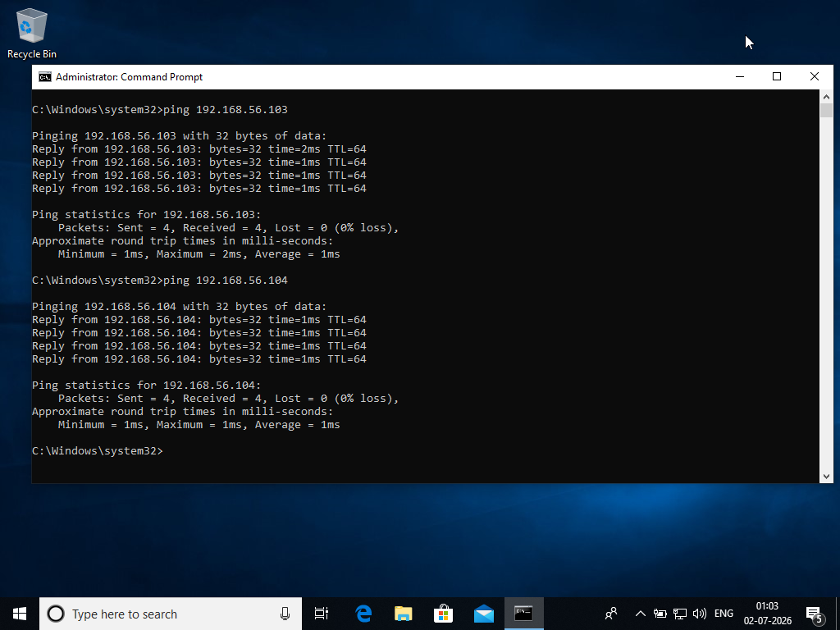
Task: Open the People icon in the system tray
Action: click(x=610, y=614)
